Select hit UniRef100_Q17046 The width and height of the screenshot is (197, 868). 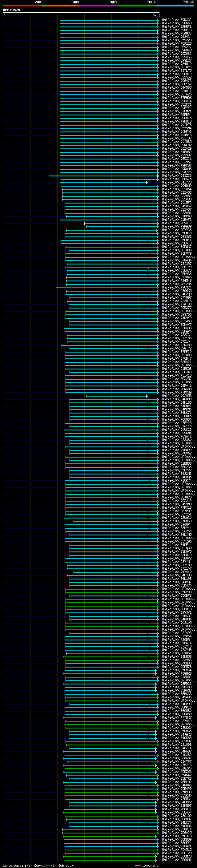[177, 277]
